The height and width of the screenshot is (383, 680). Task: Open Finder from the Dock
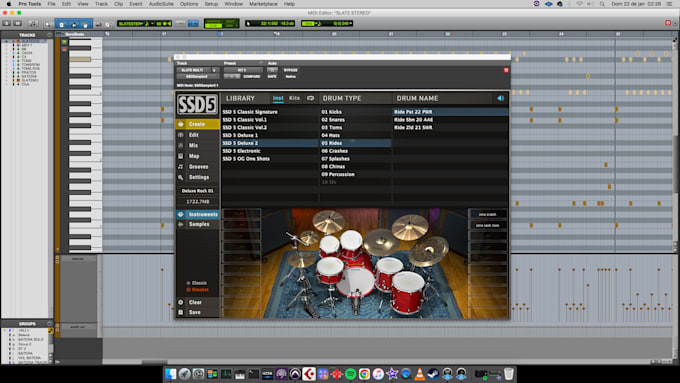pos(170,374)
